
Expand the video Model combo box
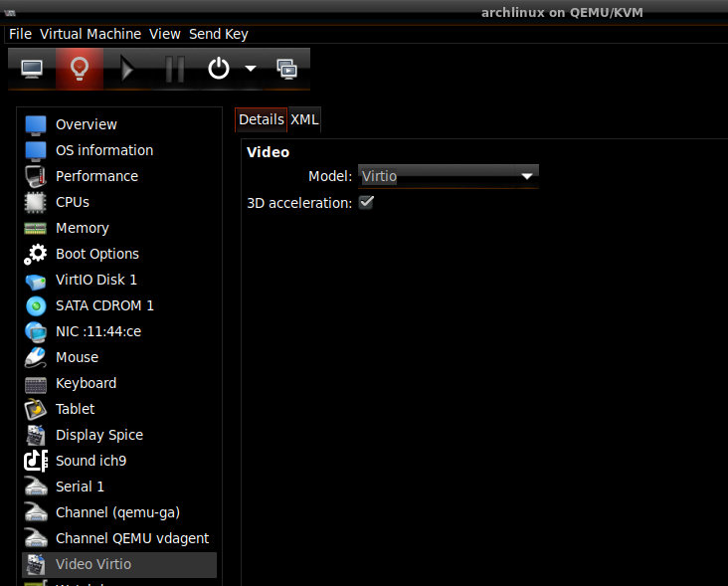click(x=448, y=176)
